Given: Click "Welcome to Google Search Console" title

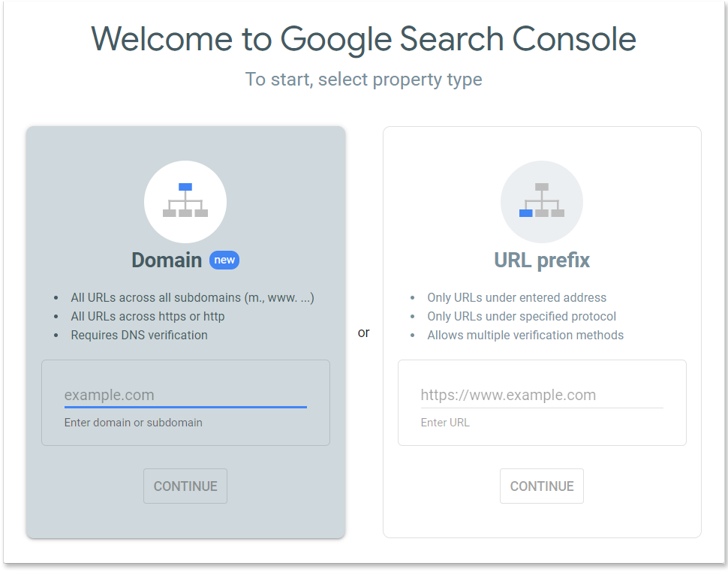Looking at the screenshot, I should click(x=363, y=39).
